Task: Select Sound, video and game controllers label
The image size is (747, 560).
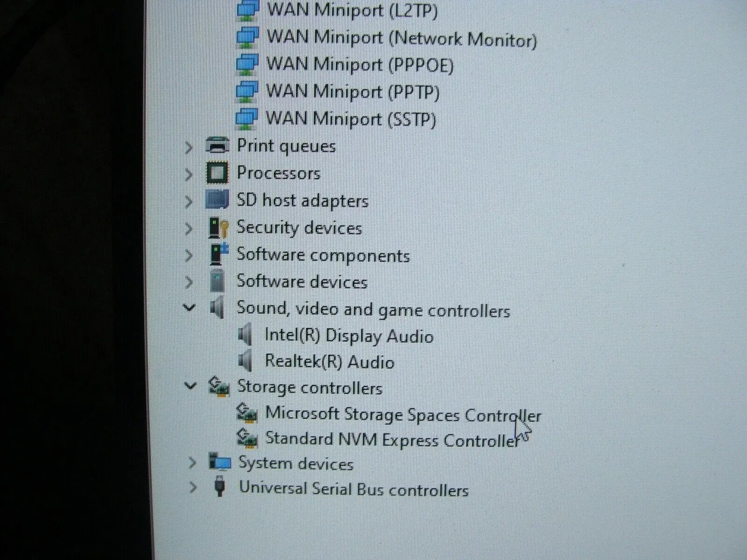Action: [x=373, y=309]
